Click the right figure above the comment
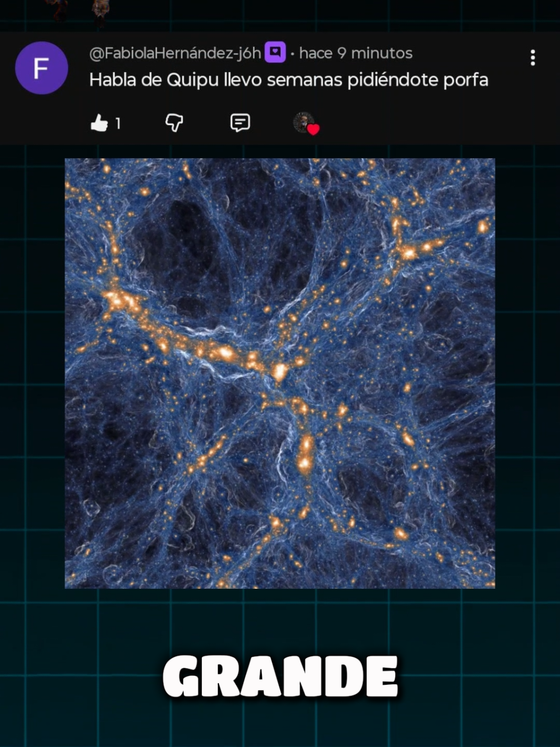560x747 pixels. click(x=100, y=12)
